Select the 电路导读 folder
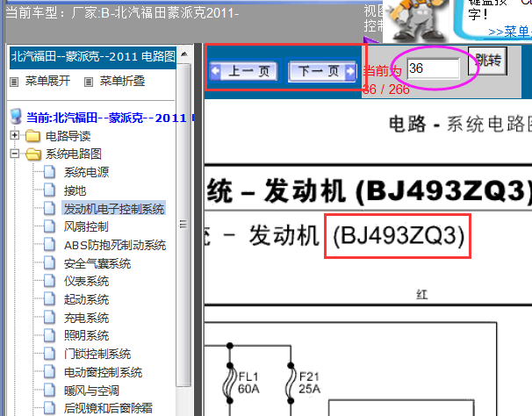Image resolution: width=532 pixels, height=416 pixels. (x=68, y=136)
